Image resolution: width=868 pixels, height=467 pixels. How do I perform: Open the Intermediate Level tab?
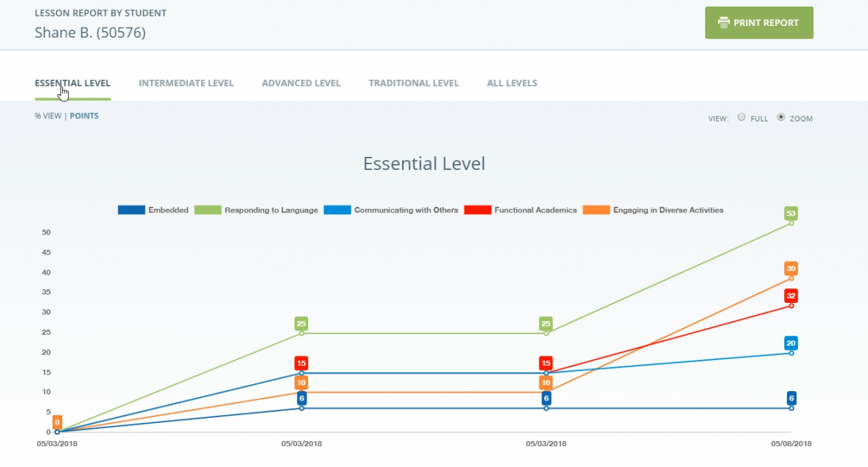186,83
